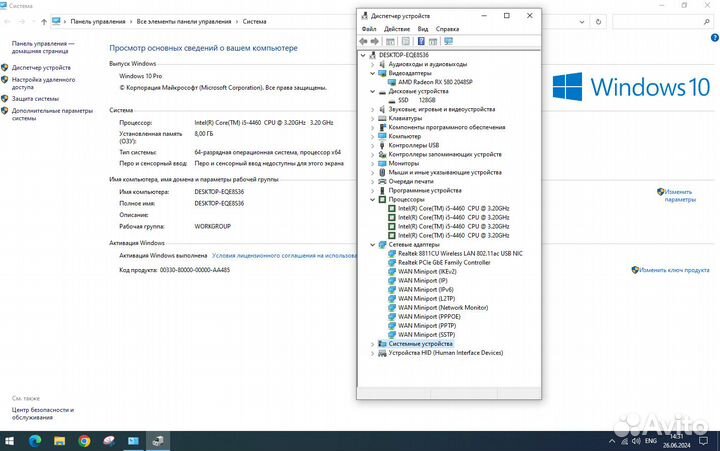The height and width of the screenshot is (451, 720).
Task: Click the Up arrow in System window
Action: pos(44,22)
